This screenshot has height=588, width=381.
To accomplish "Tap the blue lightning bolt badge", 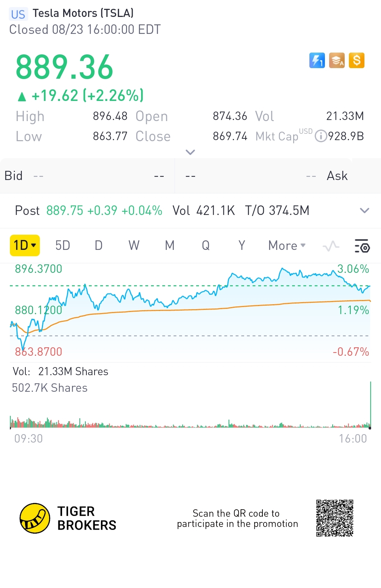I will click(317, 60).
